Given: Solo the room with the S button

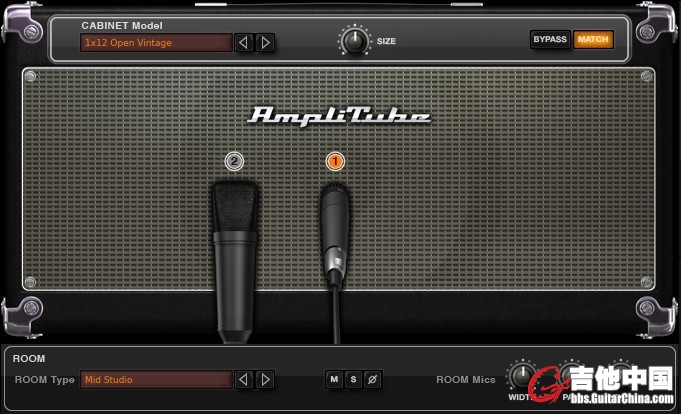Looking at the screenshot, I should 353,379.
